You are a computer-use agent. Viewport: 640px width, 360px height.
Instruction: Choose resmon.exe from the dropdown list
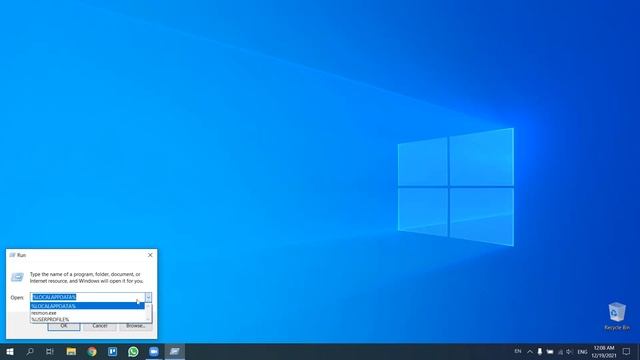click(x=87, y=313)
